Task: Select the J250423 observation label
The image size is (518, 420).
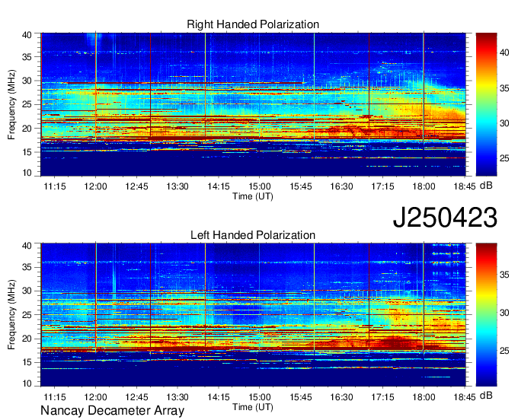Action: pyautogui.click(x=445, y=217)
